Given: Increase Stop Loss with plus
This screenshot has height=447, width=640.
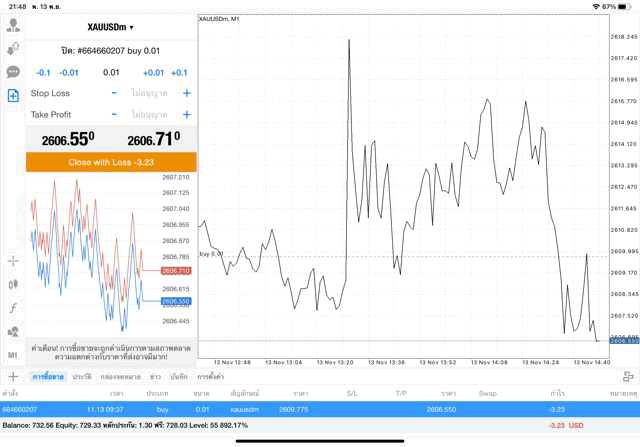Looking at the screenshot, I should (x=186, y=93).
